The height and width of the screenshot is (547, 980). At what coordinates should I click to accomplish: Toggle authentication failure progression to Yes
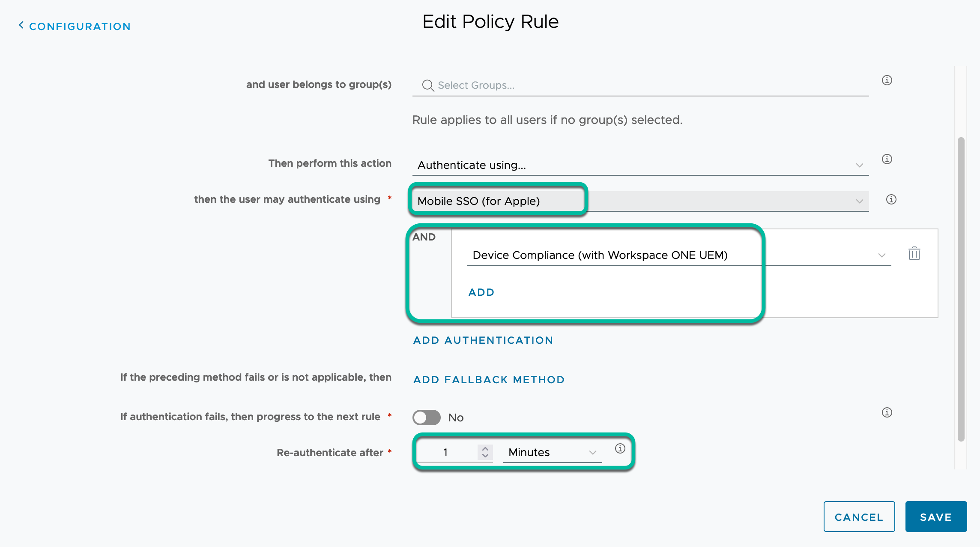(x=426, y=417)
